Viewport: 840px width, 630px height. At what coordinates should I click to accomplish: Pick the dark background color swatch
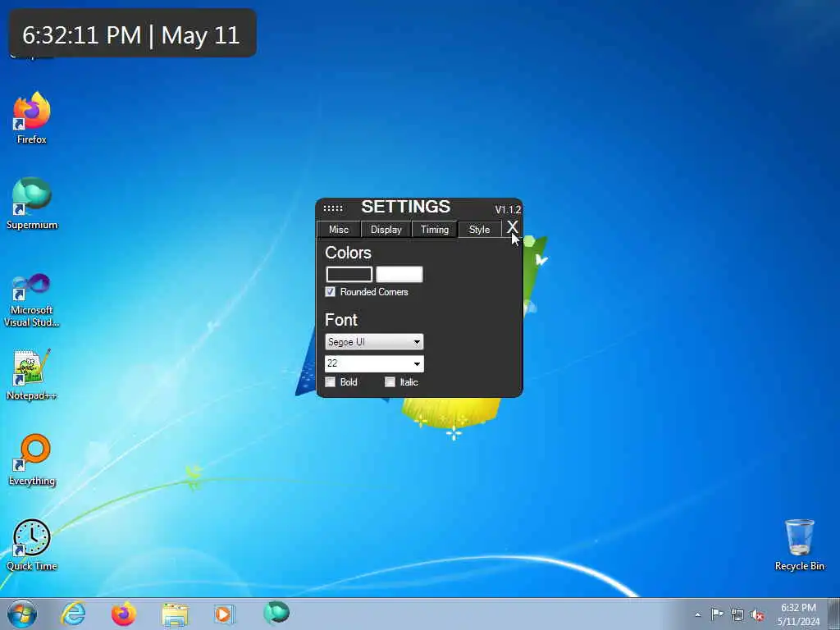coord(349,274)
